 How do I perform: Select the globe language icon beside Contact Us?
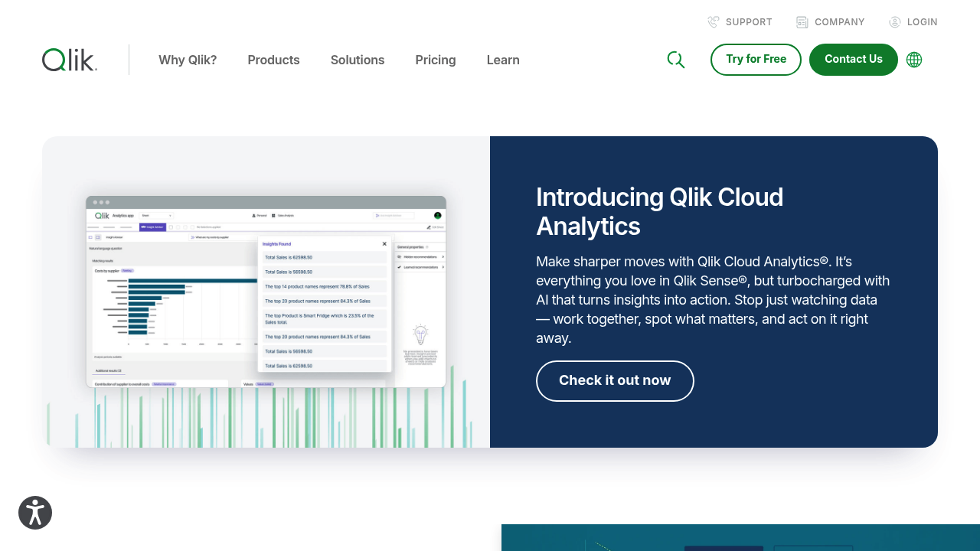[914, 60]
